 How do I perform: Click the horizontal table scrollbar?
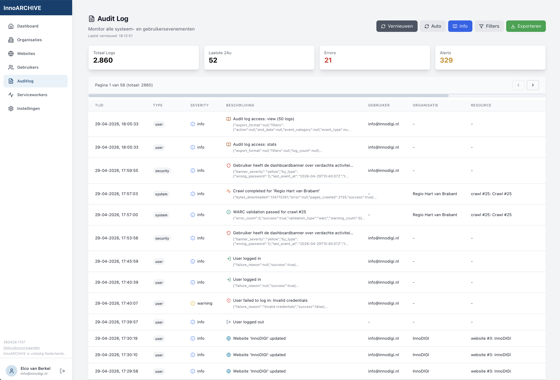[268, 96]
